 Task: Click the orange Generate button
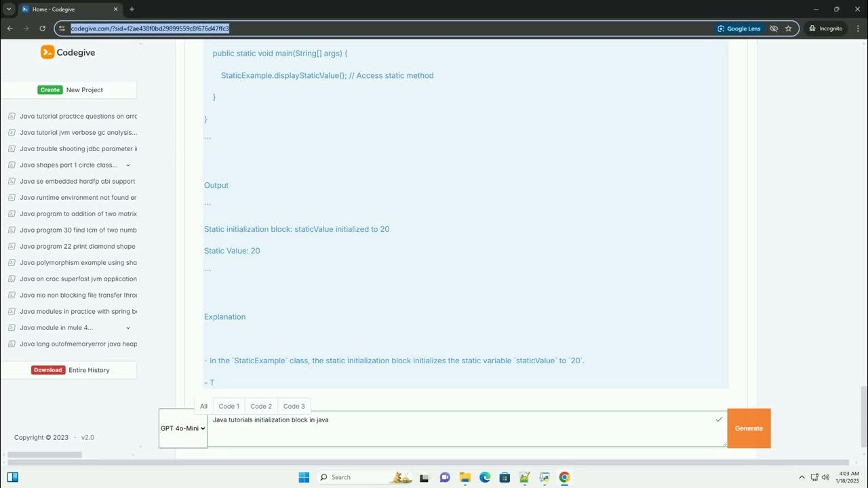tap(749, 428)
